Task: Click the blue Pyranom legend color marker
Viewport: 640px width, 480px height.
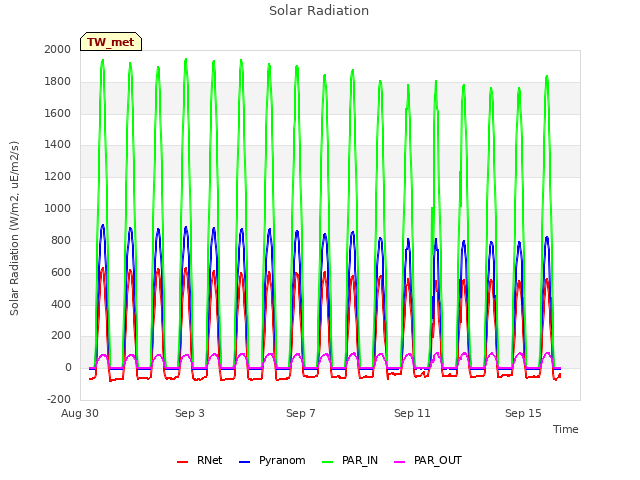Action: click(244, 462)
